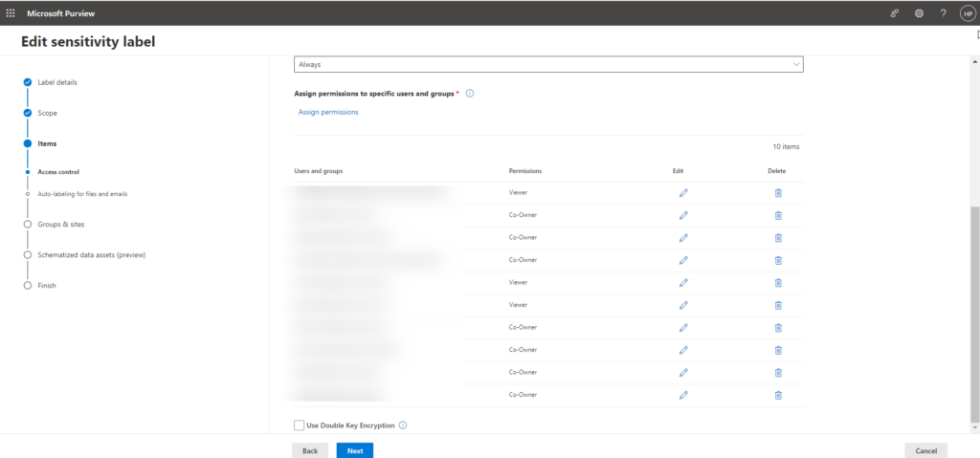Click the Cancel button
This screenshot has height=458, width=980.
tap(925, 450)
